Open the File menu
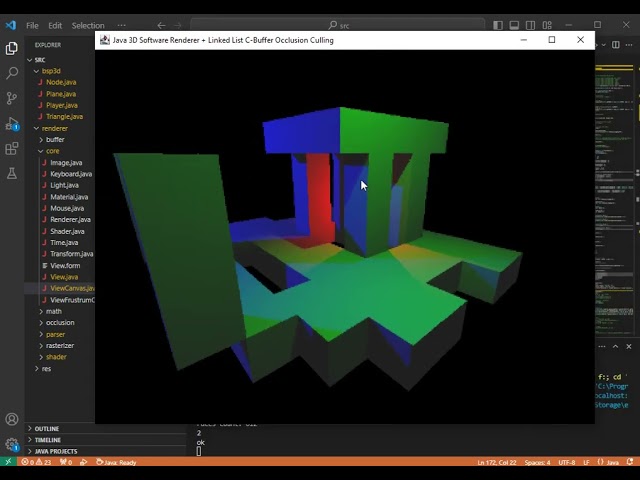This screenshot has width=640, height=480. [x=32, y=25]
